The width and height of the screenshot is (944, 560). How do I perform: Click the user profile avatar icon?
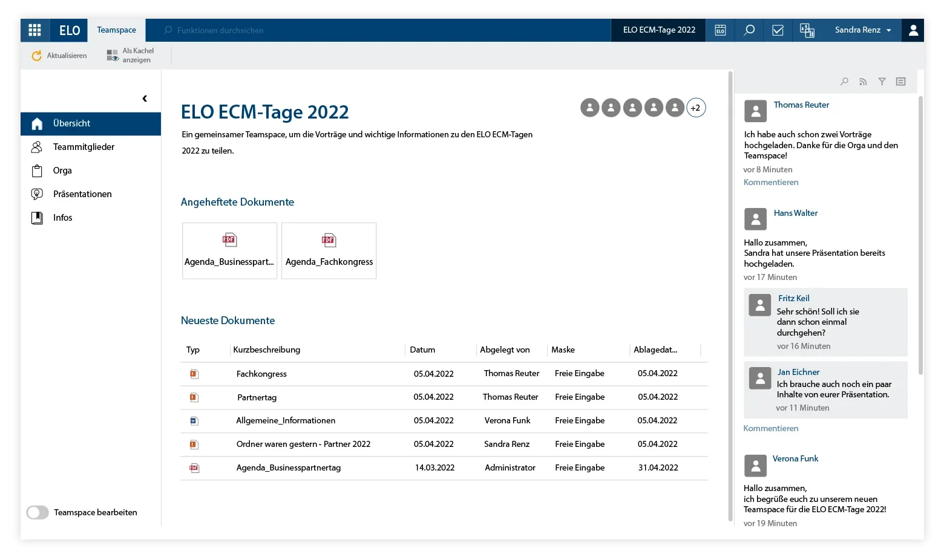(913, 30)
